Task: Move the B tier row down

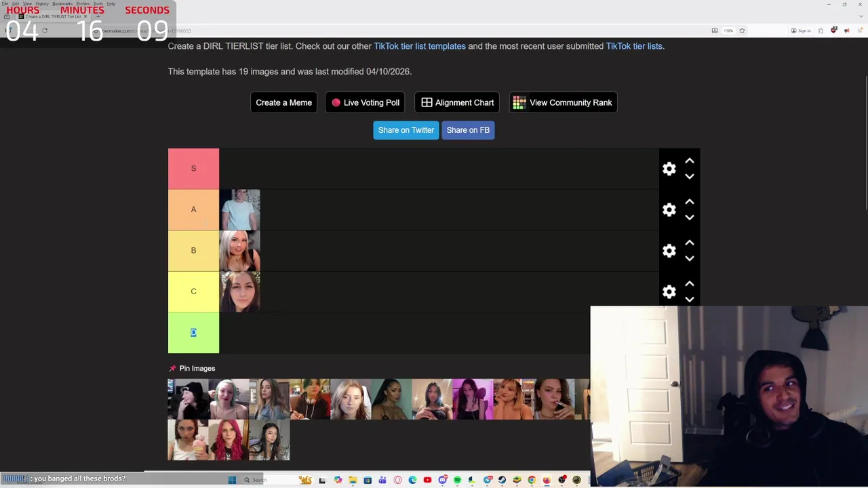Action: [690, 258]
